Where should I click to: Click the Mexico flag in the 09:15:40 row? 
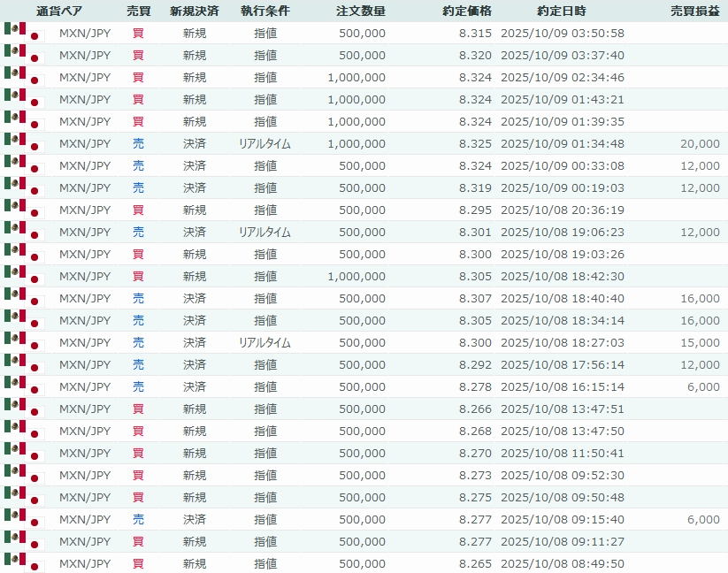tap(14, 516)
